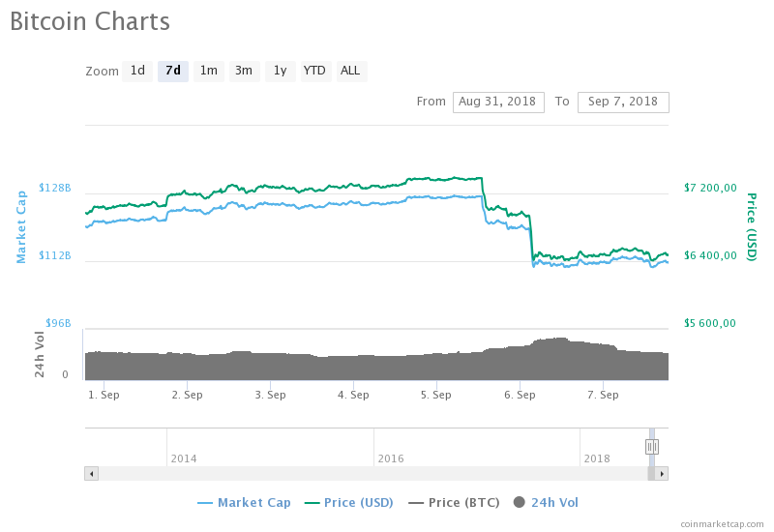Click the navigator scroll right arrow
774x532 pixels.
tap(663, 474)
